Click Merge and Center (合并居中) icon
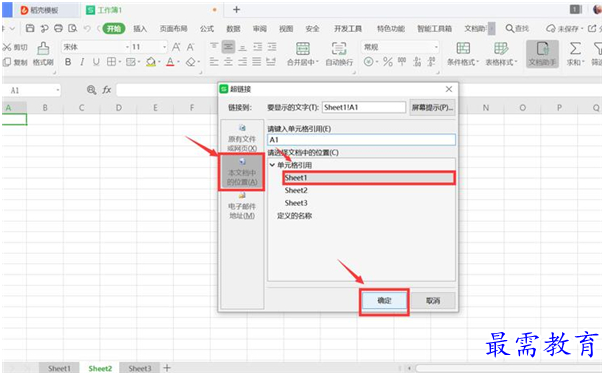The width and height of the screenshot is (607, 376). click(x=302, y=48)
